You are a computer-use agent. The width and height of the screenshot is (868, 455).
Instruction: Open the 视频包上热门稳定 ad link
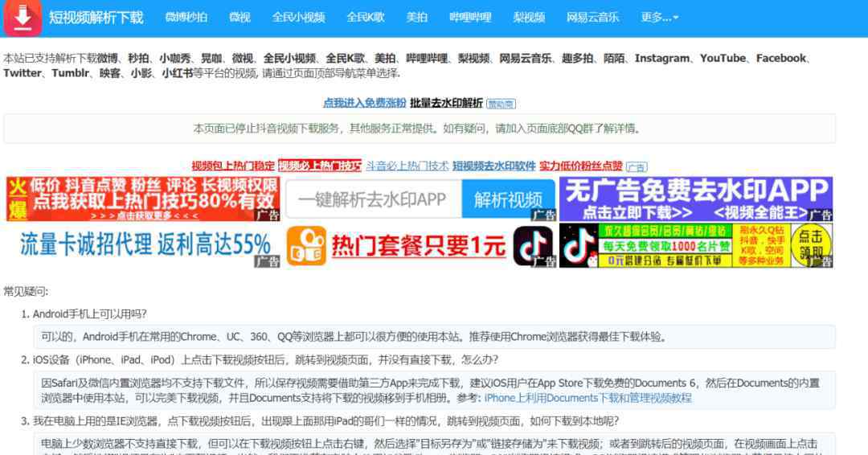coord(233,166)
